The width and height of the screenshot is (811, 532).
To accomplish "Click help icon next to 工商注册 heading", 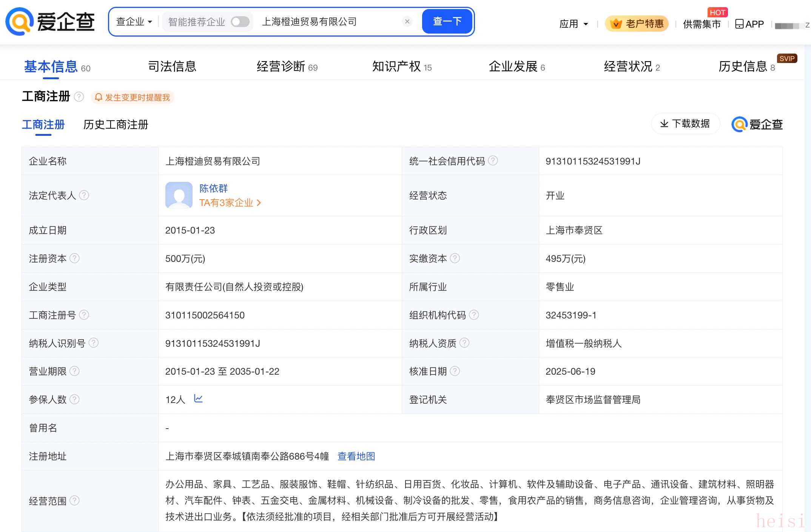I will pos(79,97).
